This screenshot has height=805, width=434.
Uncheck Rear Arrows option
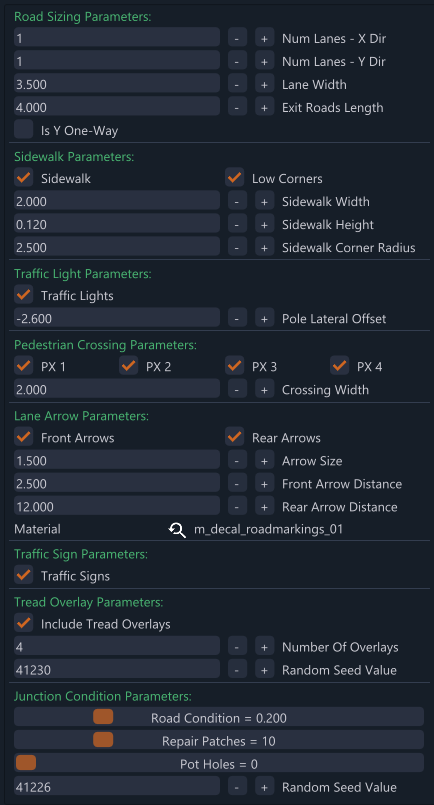tap(235, 437)
